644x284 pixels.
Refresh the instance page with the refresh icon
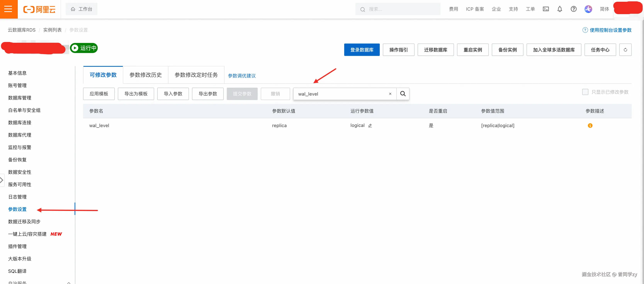click(625, 50)
